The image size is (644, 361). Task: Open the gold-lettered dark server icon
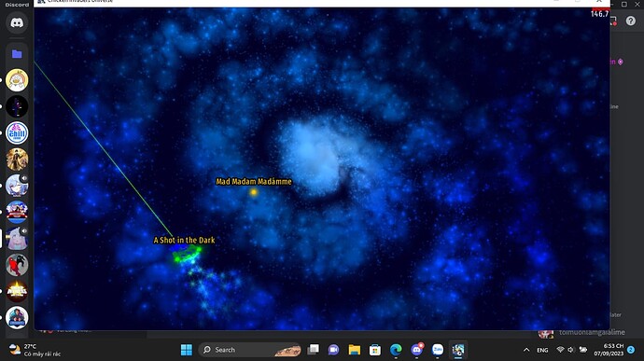click(x=17, y=291)
